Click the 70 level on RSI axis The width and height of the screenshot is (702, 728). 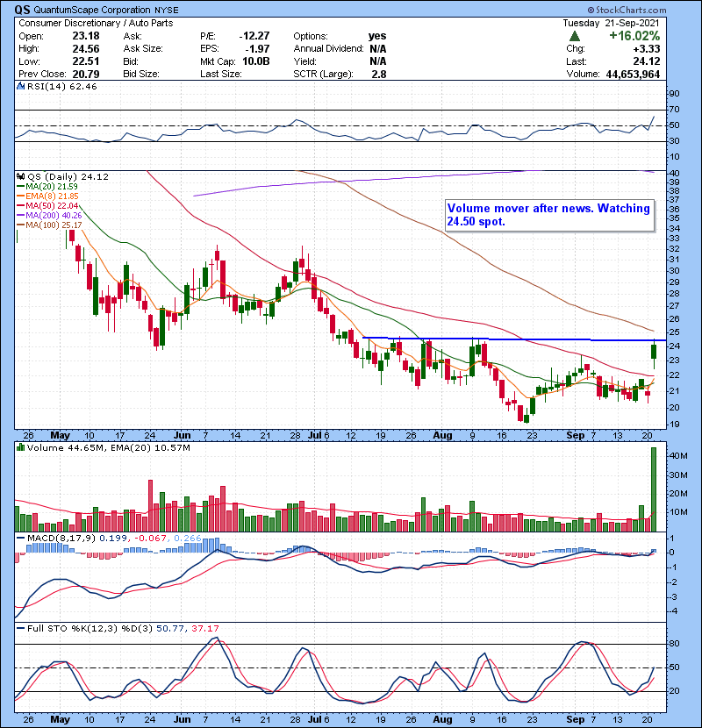pos(674,110)
